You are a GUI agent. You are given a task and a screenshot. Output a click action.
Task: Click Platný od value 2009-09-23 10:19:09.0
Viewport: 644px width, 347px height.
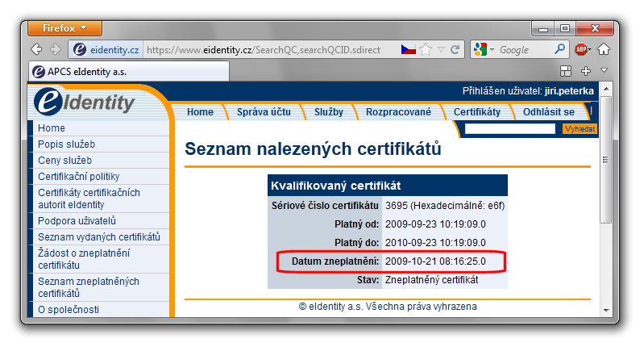coord(435,224)
